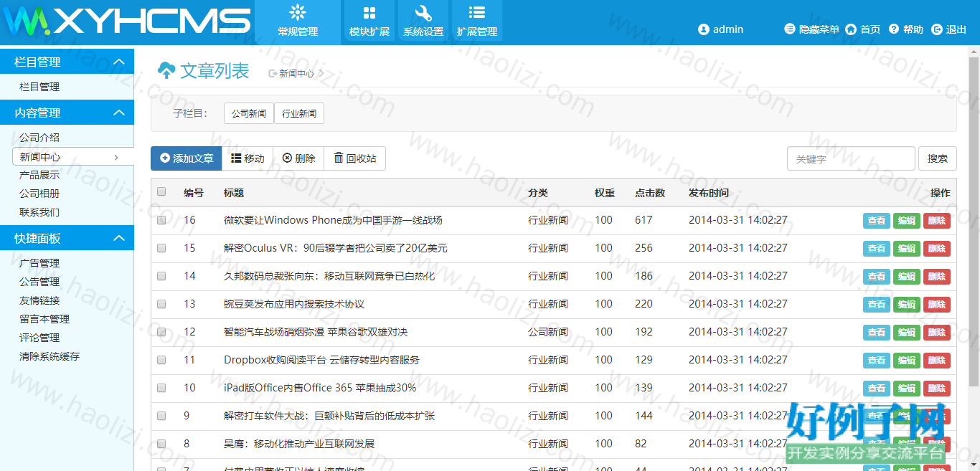Viewport: 980px width, 471px height.
Task: Open 公司介绍 in the sidebar
Action: tap(39, 138)
